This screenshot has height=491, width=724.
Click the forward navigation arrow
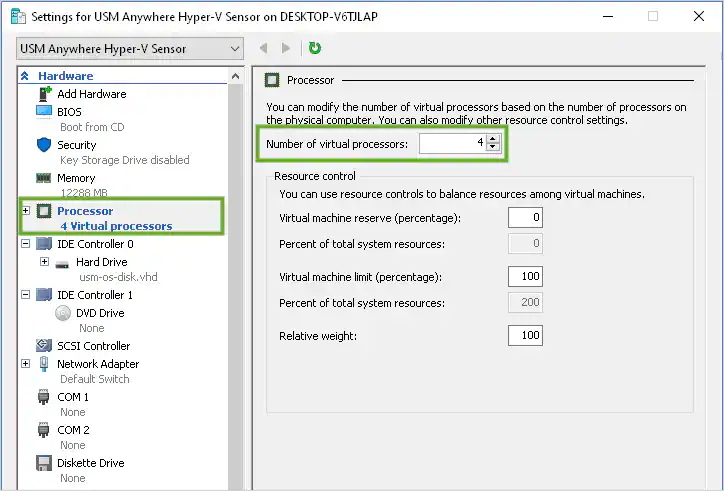tap(286, 48)
